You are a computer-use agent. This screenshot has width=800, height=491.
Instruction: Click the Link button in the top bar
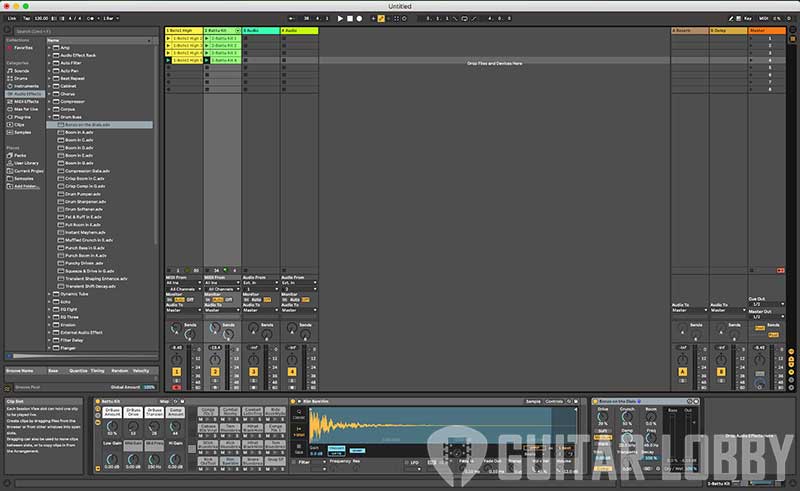point(11,18)
